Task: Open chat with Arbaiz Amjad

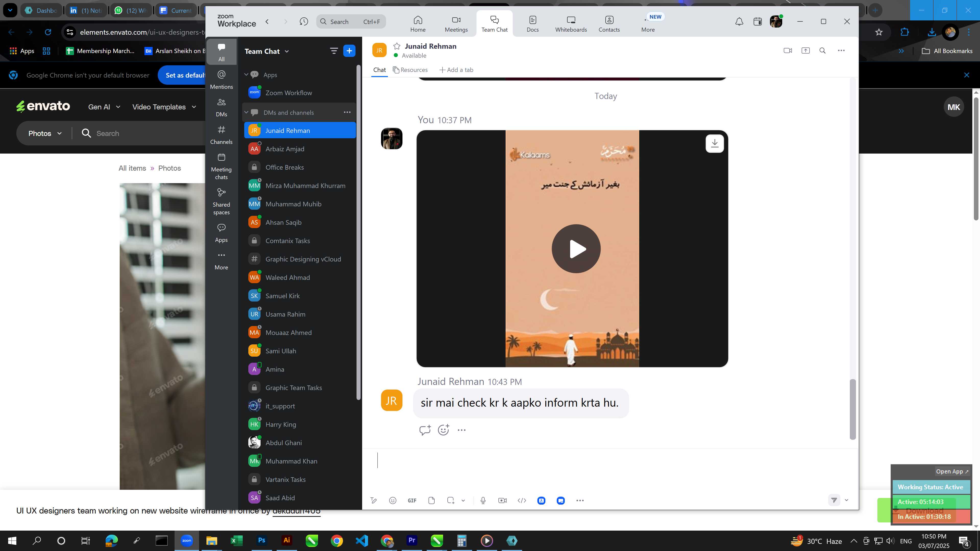Action: click(300, 149)
